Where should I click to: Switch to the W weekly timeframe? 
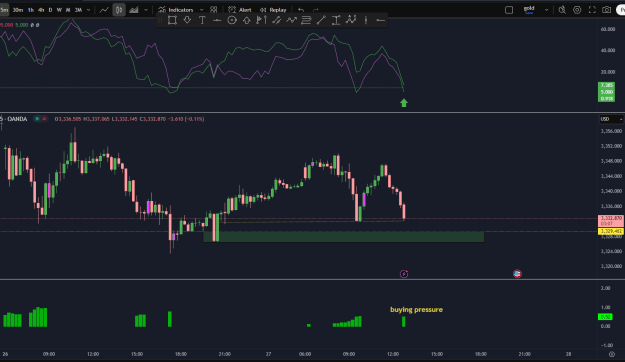(59, 10)
